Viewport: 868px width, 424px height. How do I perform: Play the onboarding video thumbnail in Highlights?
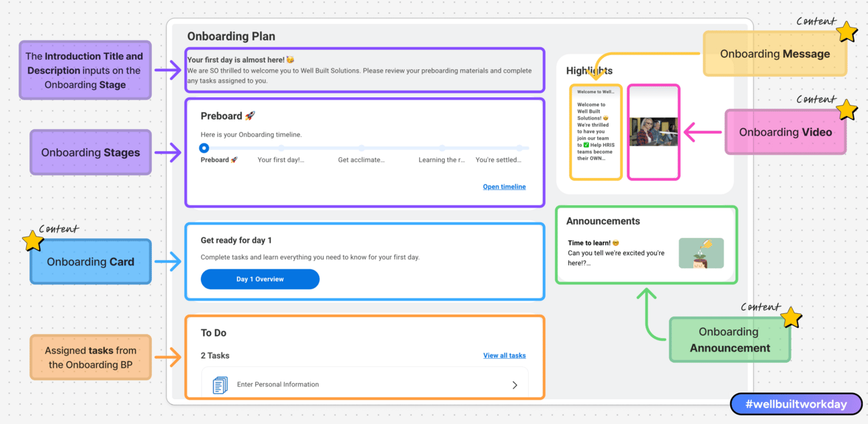pos(654,132)
